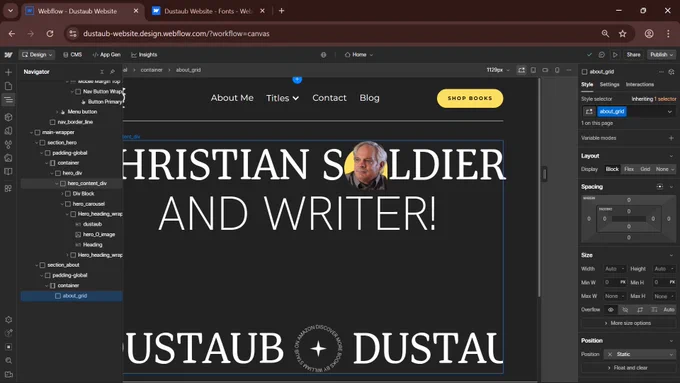The height and width of the screenshot is (383, 680).
Task: Open the Home page switcher dropdown
Action: point(359,55)
